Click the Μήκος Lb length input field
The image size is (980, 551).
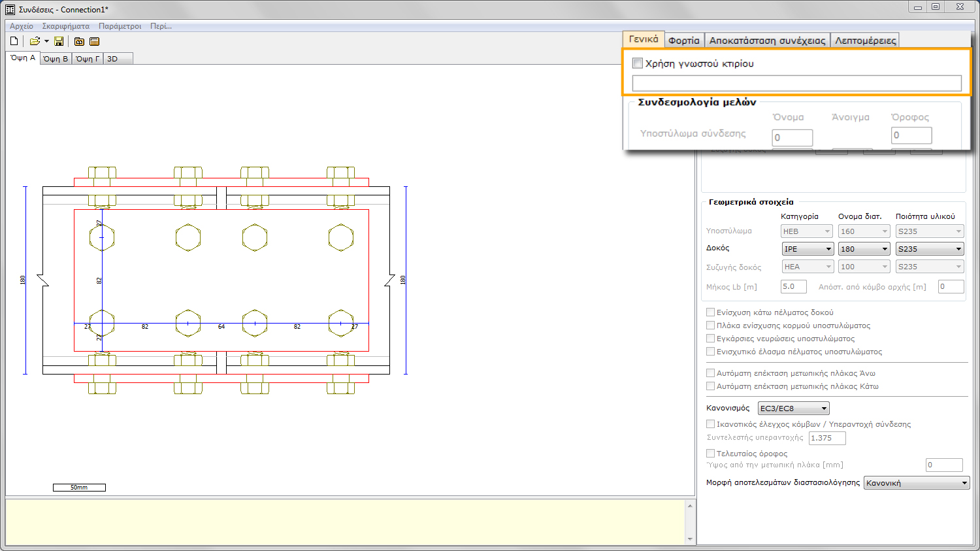pos(793,286)
